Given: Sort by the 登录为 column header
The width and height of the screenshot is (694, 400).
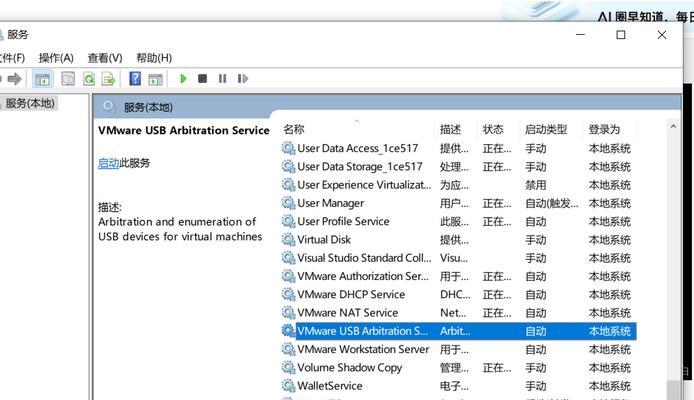Looking at the screenshot, I should tap(604, 129).
